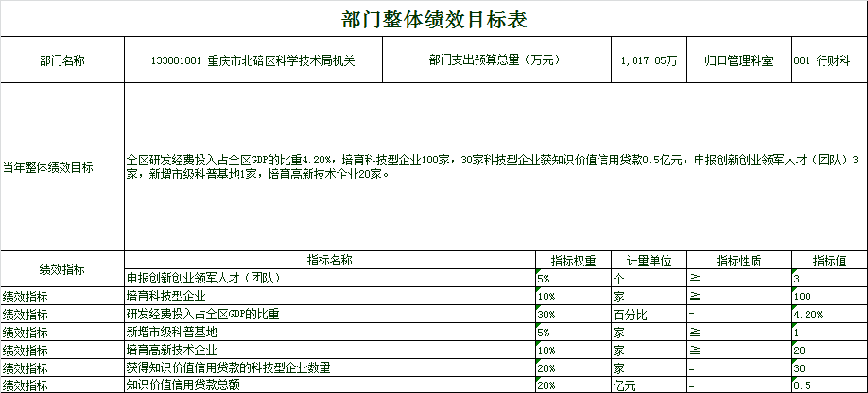
Task: Click the '部门支出预算总量（万元）' cell
Action: [496, 60]
